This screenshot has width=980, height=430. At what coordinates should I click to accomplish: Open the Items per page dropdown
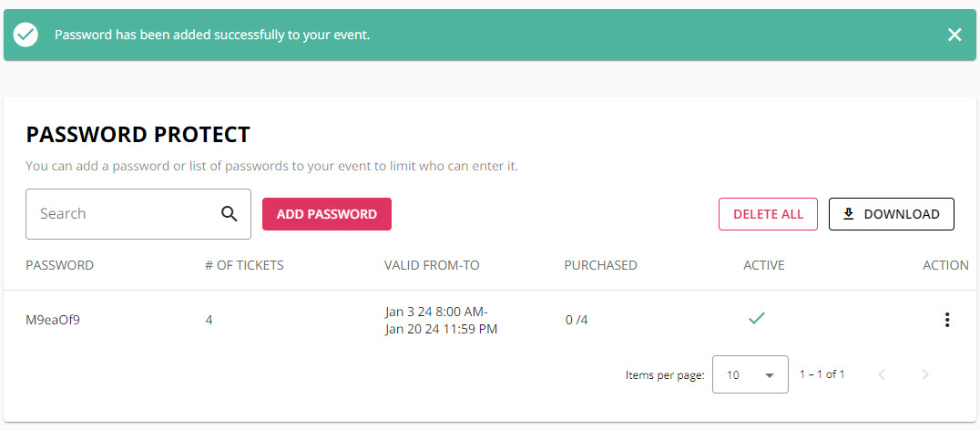750,374
